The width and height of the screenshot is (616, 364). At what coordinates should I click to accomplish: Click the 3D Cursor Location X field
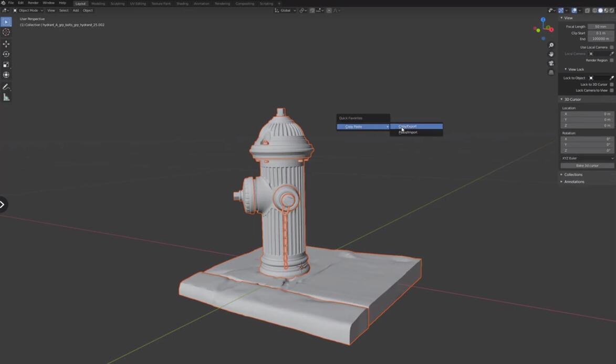[x=587, y=114]
